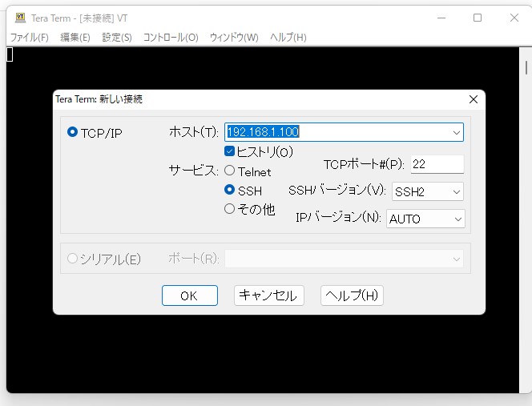This screenshot has width=532, height=406.
Task: Maximize the Tera Term main window
Action: pyautogui.click(x=478, y=18)
